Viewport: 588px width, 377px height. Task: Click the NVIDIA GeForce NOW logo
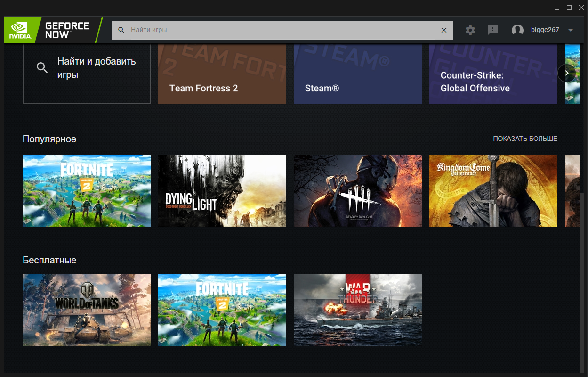click(x=53, y=30)
